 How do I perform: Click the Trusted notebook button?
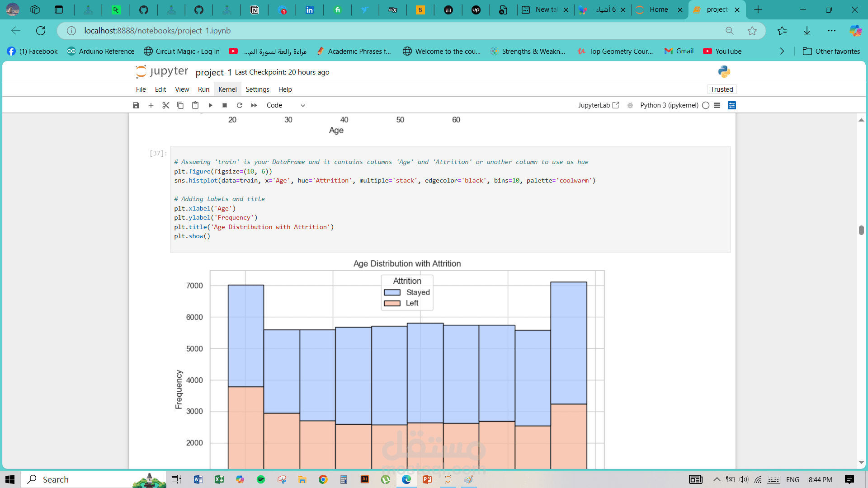tap(722, 89)
